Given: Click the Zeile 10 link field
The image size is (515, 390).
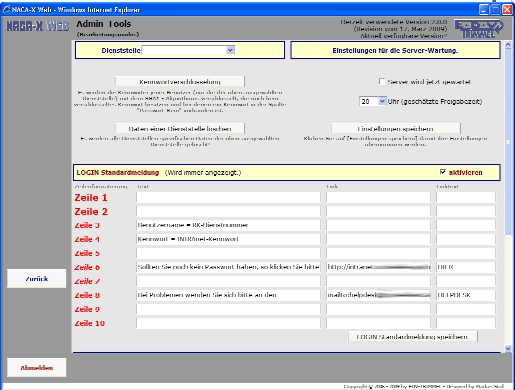Looking at the screenshot, I should 378,323.
